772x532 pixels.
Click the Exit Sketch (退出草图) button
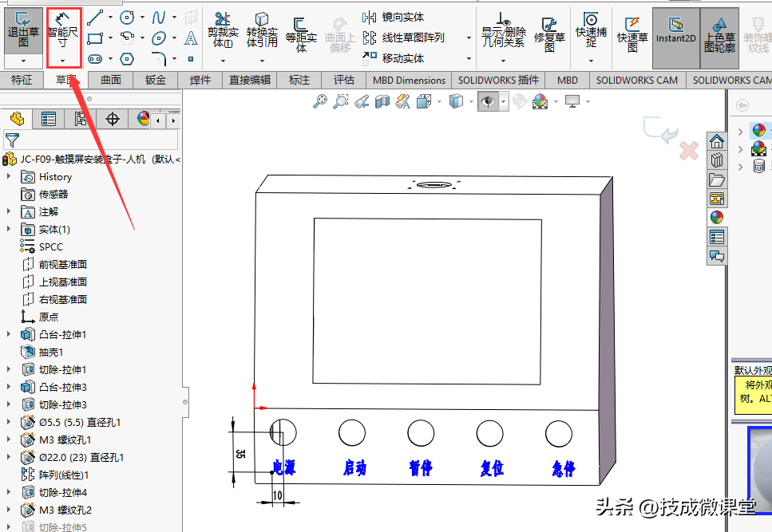coord(23,30)
